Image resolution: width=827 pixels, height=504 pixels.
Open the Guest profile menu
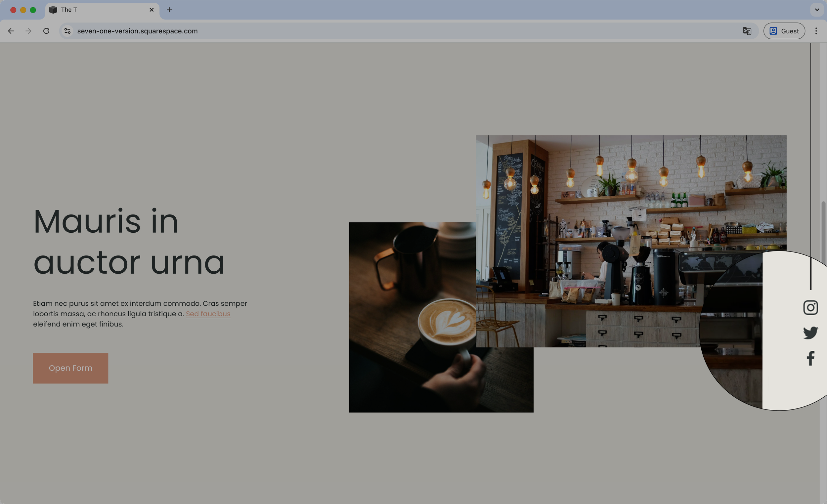pos(784,31)
